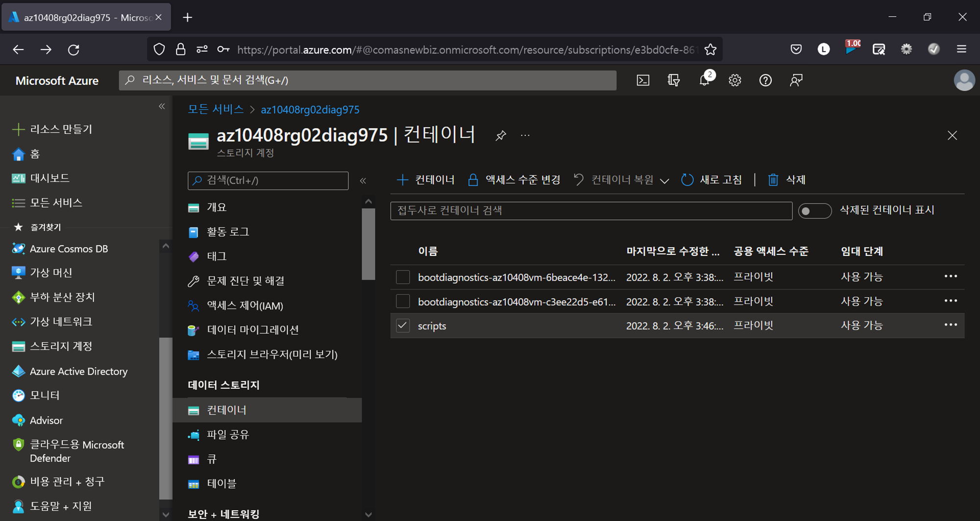980x521 pixels.
Task: Open more options ellipsis next to title
Action: click(x=525, y=135)
